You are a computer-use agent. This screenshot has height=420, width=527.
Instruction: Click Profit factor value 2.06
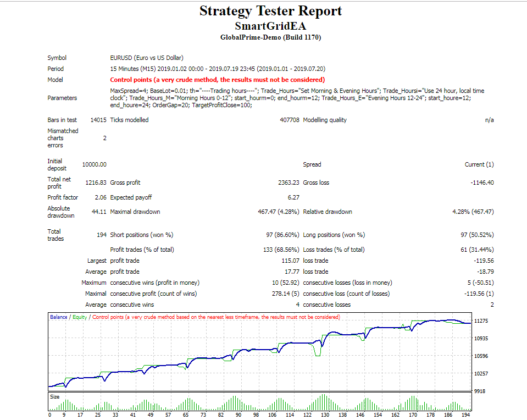click(101, 197)
